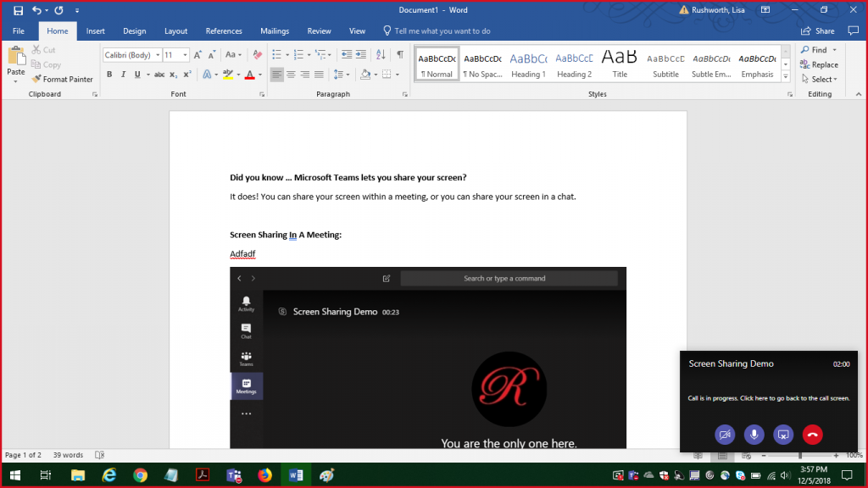Open Microsoft Teams from the taskbar
The height and width of the screenshot is (488, 868).
coord(234,474)
